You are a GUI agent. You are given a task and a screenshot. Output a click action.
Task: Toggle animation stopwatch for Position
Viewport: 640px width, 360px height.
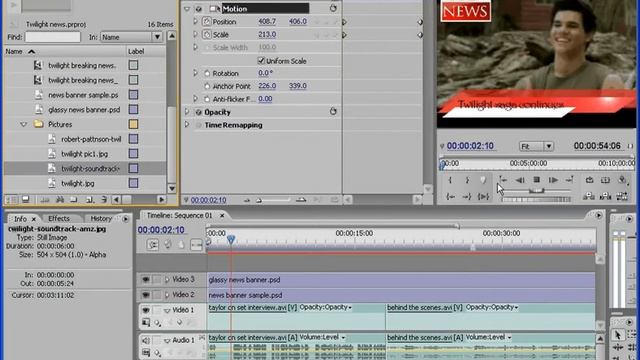[x=207, y=22]
